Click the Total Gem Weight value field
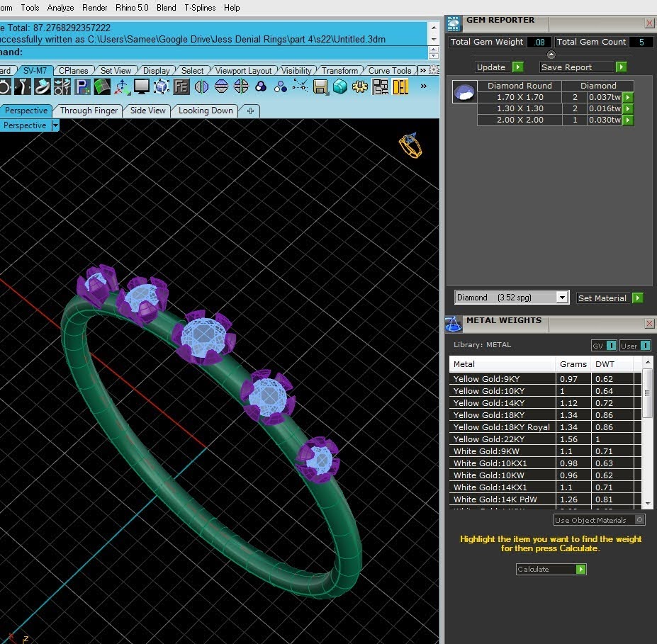This screenshot has height=644, width=657. (x=539, y=42)
